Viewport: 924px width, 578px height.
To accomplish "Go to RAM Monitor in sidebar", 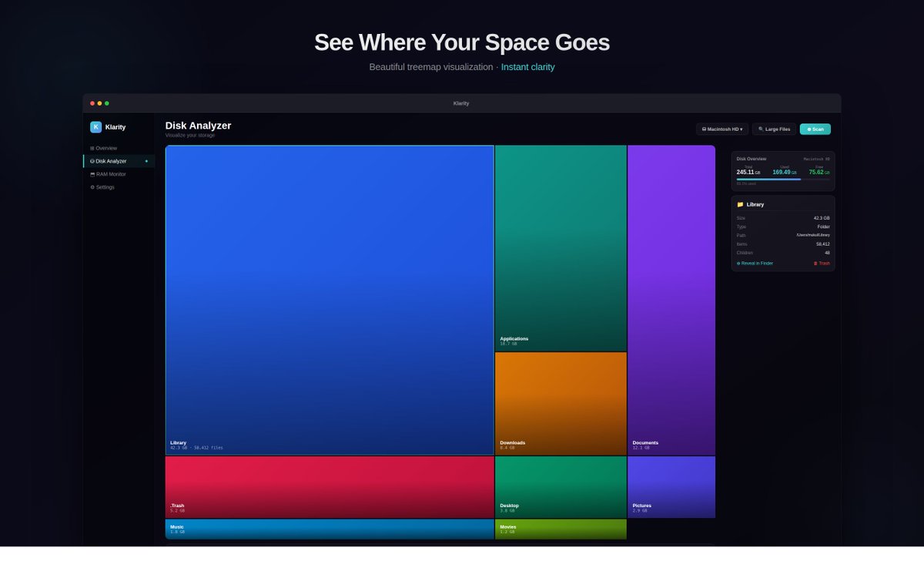I will coord(119,174).
